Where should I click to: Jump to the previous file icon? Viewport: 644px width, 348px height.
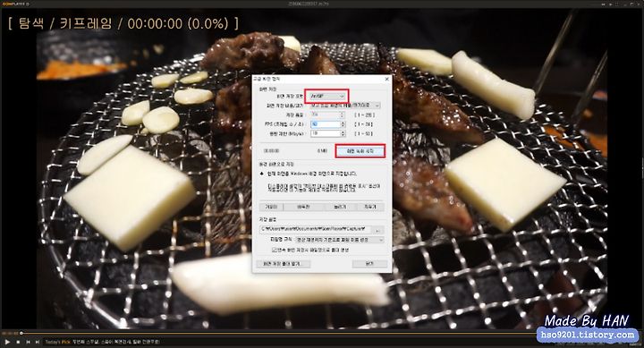(28, 342)
